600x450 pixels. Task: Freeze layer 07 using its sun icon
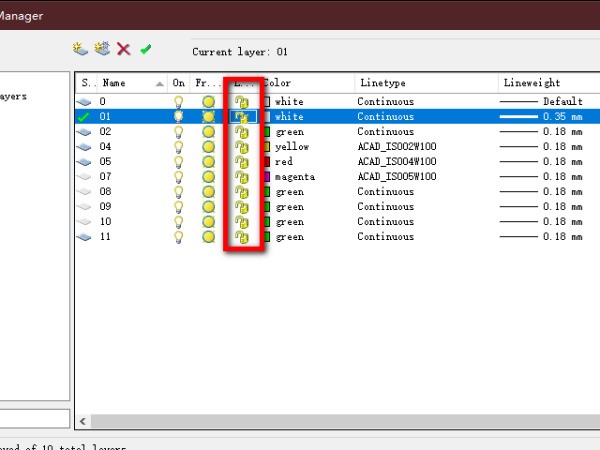point(208,177)
